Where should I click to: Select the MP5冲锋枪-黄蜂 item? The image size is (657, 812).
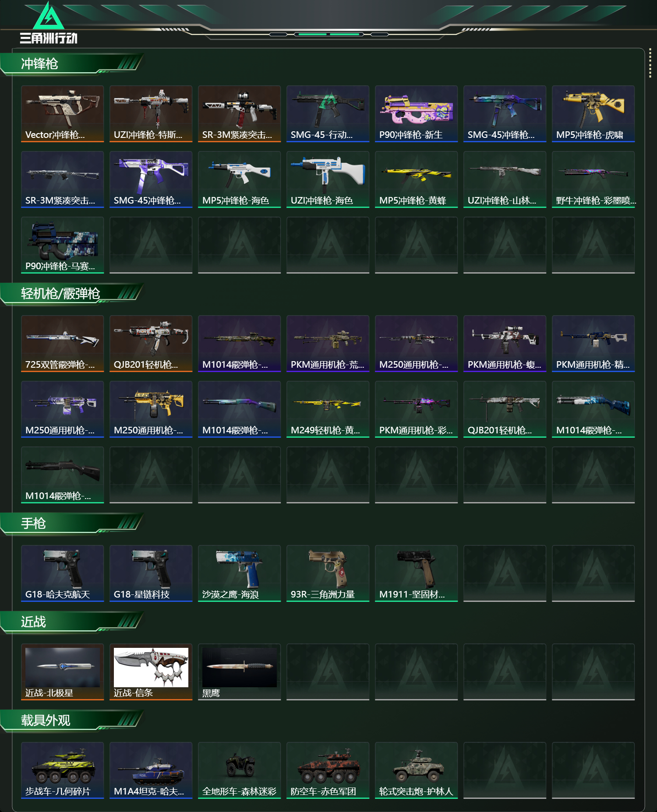point(416,179)
